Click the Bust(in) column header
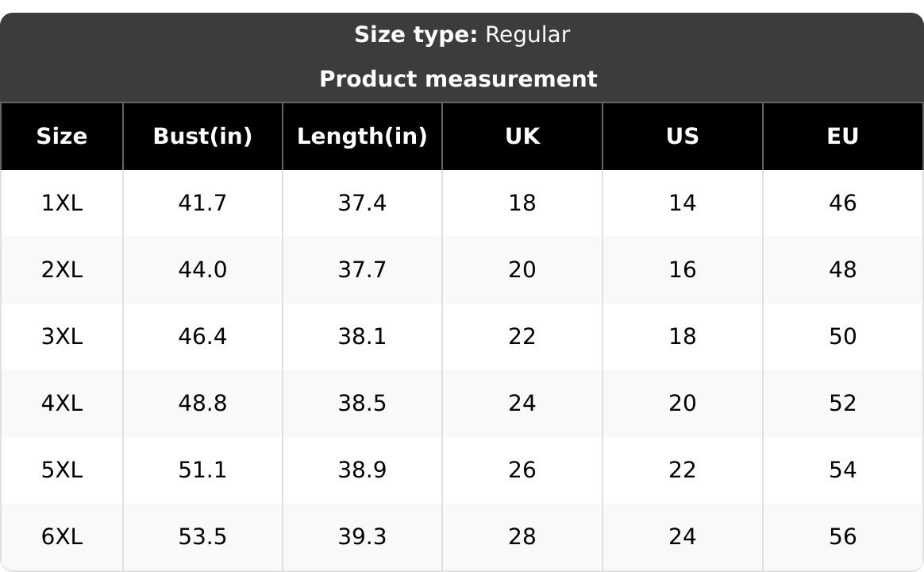 tap(202, 136)
